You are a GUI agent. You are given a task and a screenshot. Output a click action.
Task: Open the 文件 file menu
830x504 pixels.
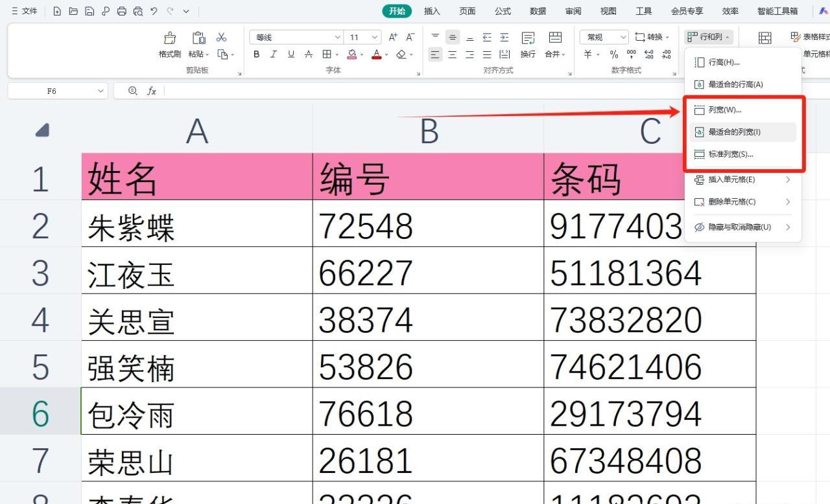point(24,11)
